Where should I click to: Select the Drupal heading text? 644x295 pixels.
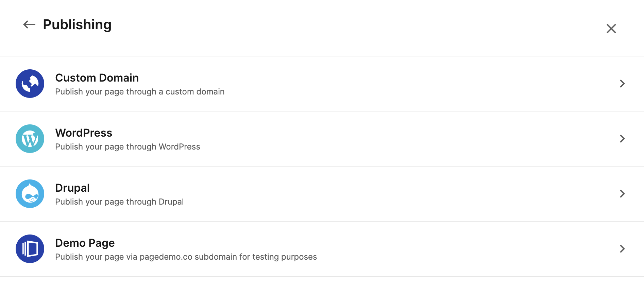click(x=72, y=188)
